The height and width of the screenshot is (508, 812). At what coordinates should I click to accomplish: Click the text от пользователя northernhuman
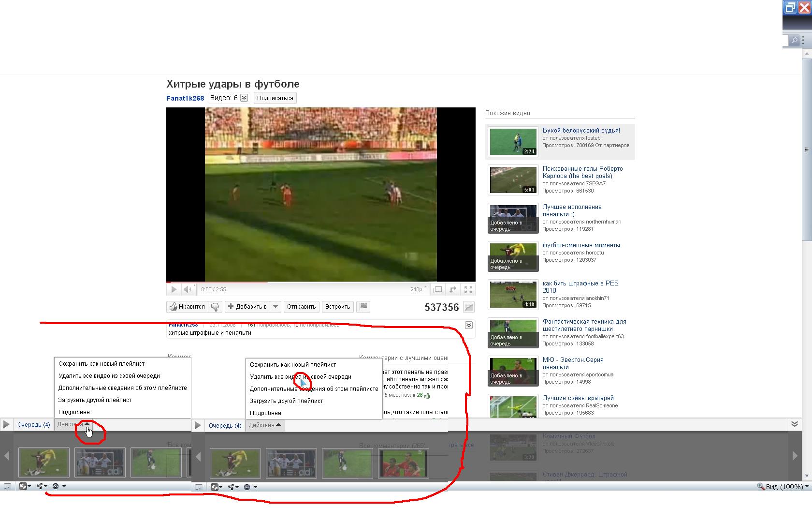pos(582,222)
